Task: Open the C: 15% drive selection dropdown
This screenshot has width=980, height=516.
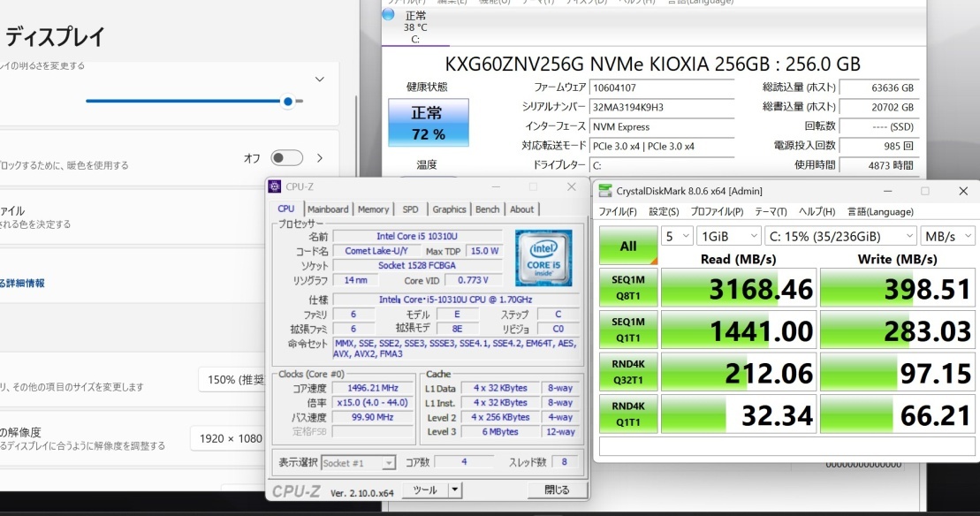Action: [x=840, y=236]
